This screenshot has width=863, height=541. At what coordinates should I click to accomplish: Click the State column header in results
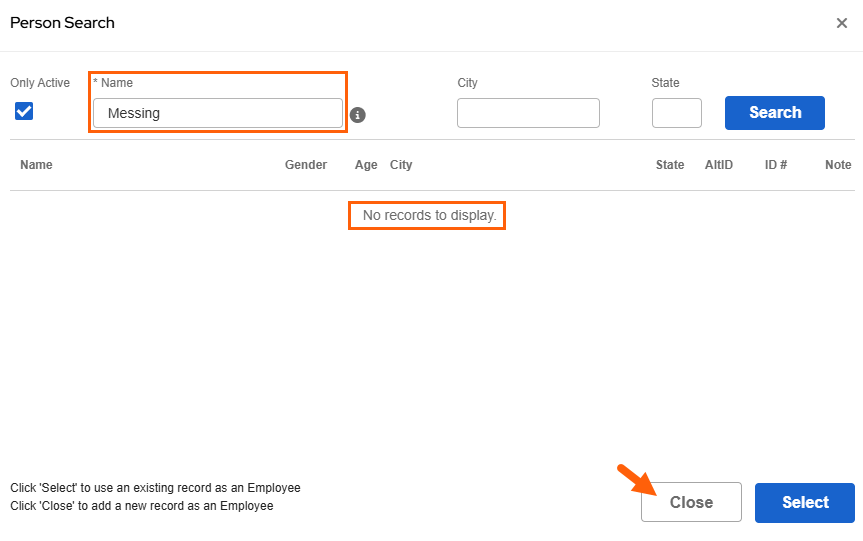tap(670, 165)
